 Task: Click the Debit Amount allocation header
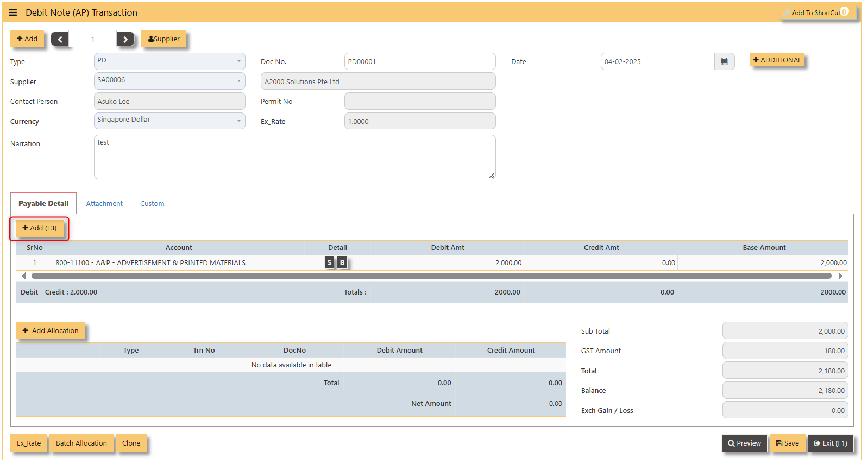pos(399,350)
